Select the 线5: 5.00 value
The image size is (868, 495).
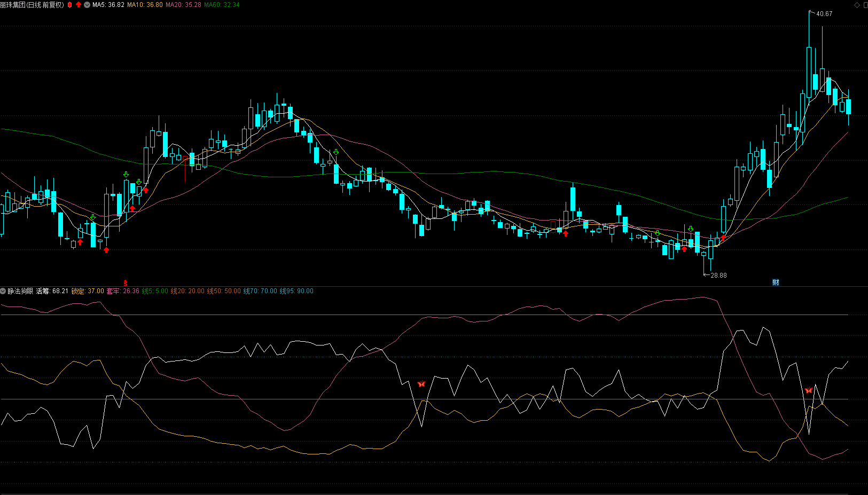coord(155,291)
